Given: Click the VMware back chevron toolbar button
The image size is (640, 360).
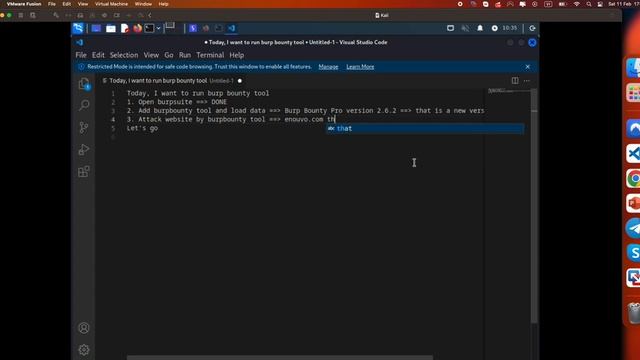Looking at the screenshot, I should tap(150, 16).
